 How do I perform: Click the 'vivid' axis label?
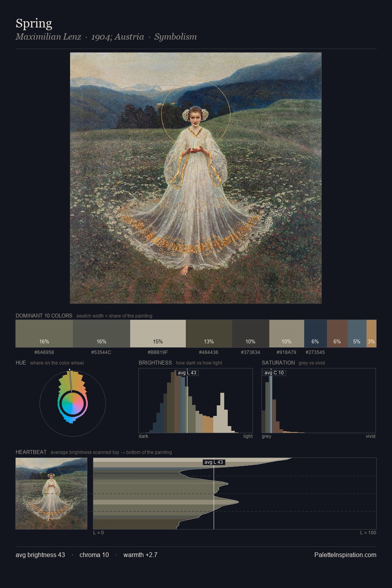(x=370, y=436)
